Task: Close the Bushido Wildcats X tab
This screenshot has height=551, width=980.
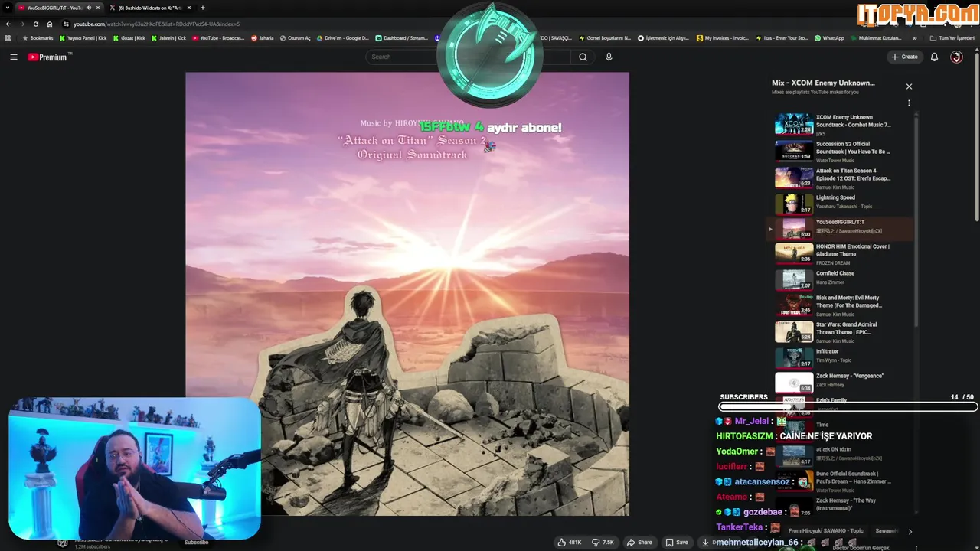Action: [189, 8]
